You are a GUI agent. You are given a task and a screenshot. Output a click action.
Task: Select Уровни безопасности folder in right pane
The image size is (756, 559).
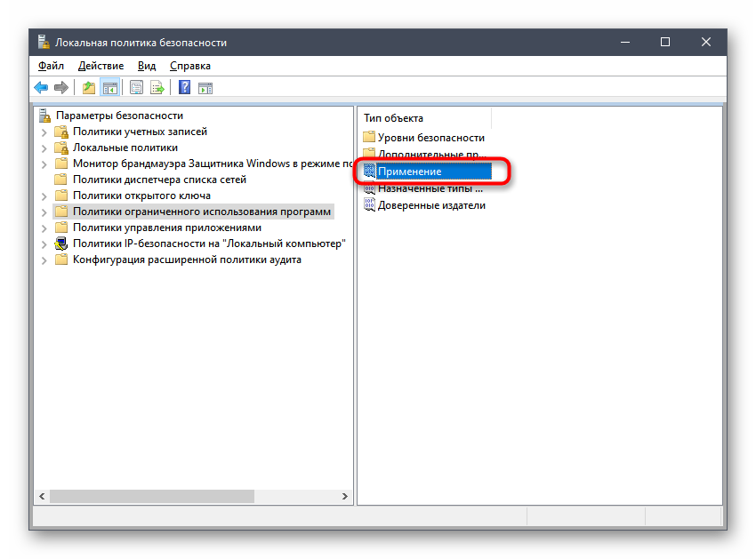coord(430,138)
